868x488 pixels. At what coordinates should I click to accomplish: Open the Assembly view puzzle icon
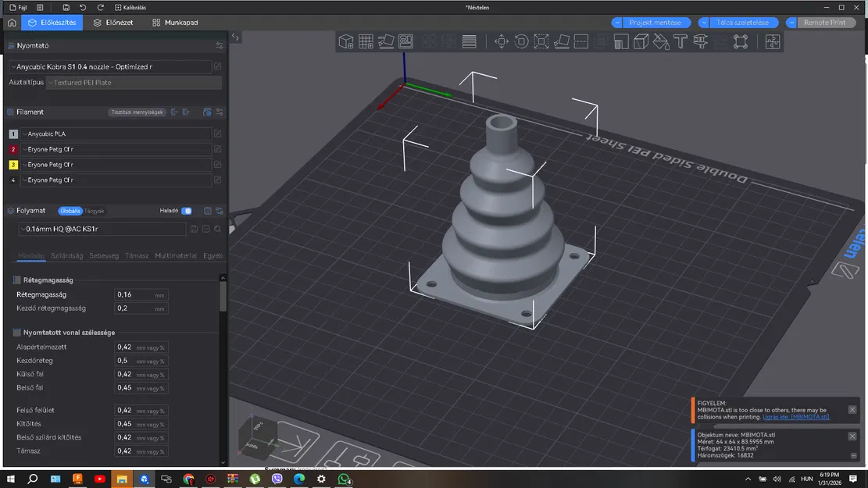click(x=773, y=41)
